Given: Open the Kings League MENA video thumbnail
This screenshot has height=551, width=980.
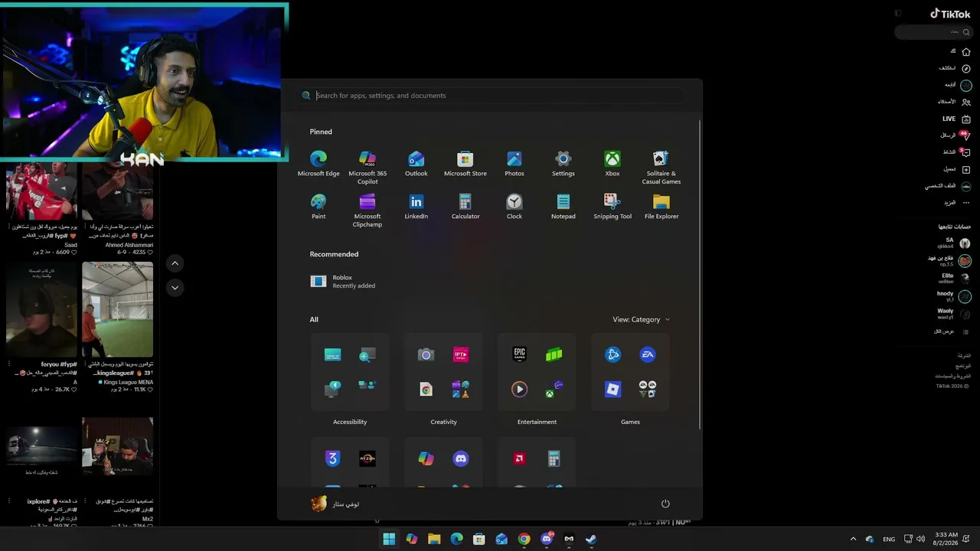Looking at the screenshot, I should [x=117, y=309].
